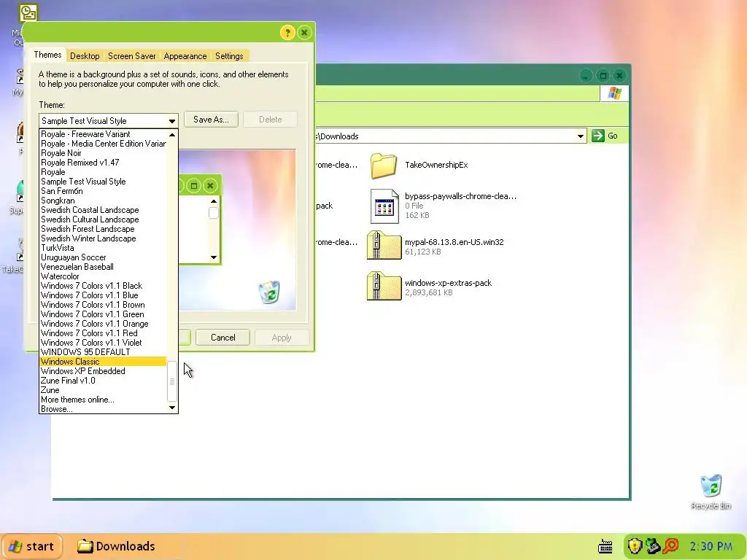The width and height of the screenshot is (747, 560).
Task: Select Windows 7 Colors v1.1 Orange
Action: [103, 323]
